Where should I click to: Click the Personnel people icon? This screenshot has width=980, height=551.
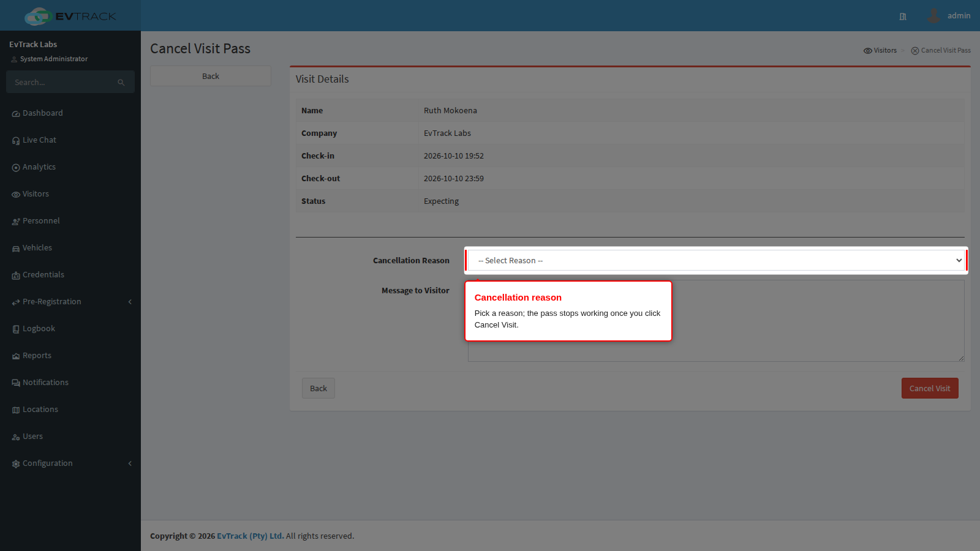point(16,222)
